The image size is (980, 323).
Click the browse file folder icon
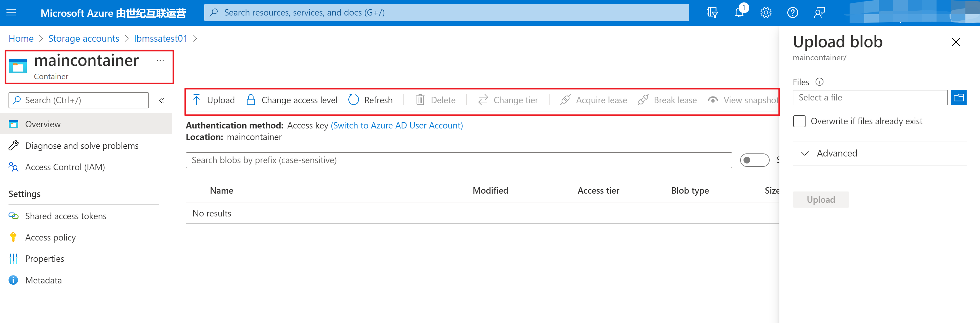[x=958, y=97]
